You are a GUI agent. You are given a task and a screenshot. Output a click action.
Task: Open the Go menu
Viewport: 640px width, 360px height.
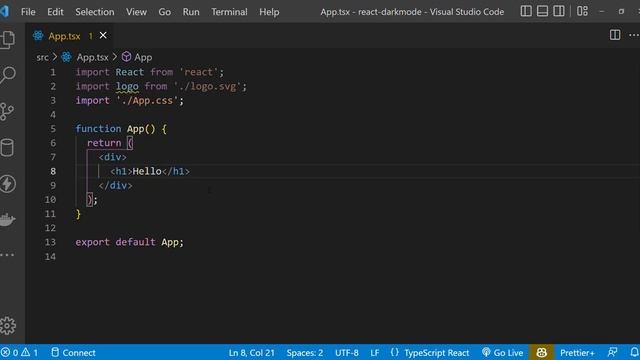164,12
